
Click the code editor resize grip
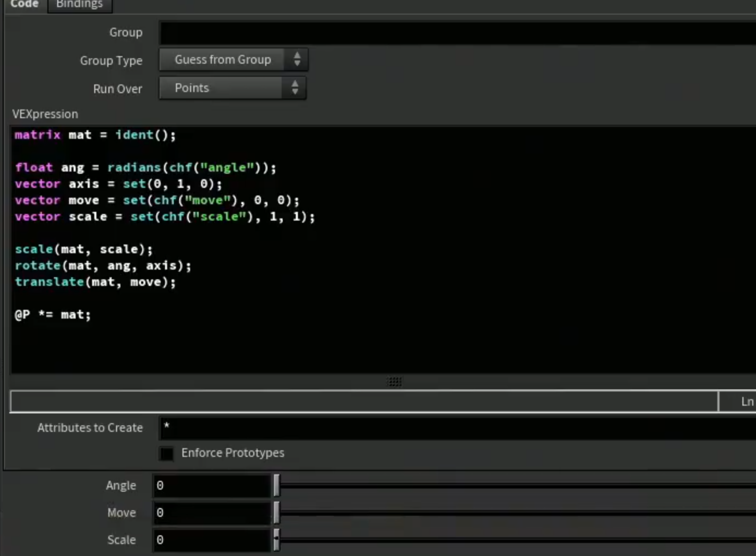(x=394, y=382)
